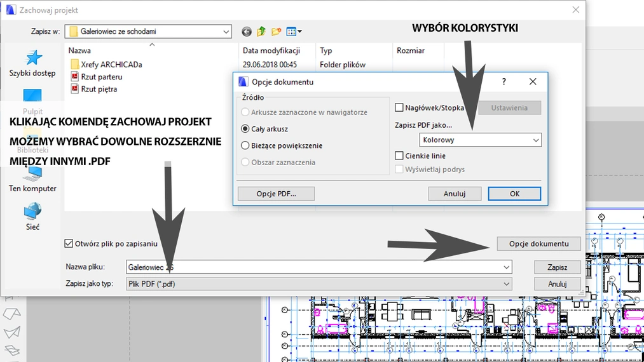Toggle the Cienkie linie checkbox
Screen dimensions: 644x362
pos(399,156)
